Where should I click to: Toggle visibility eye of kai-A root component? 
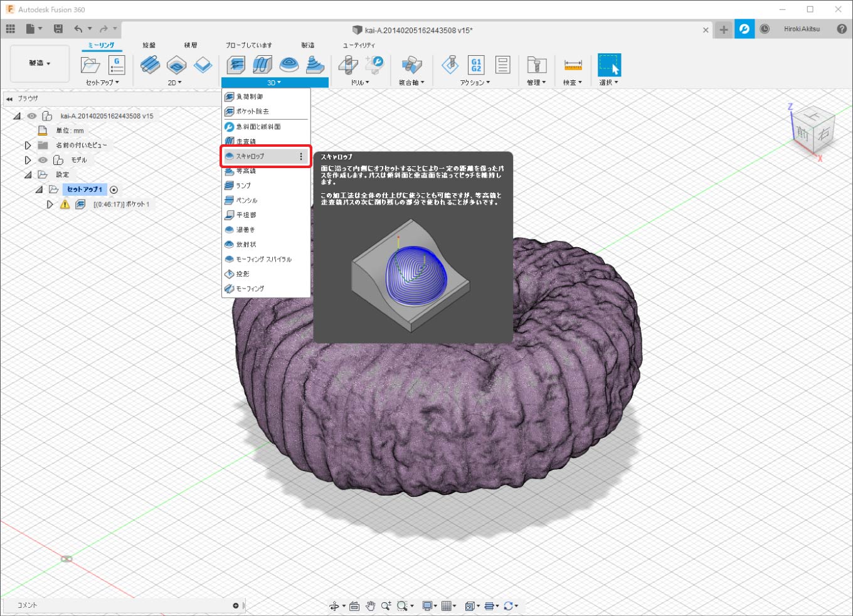32,116
